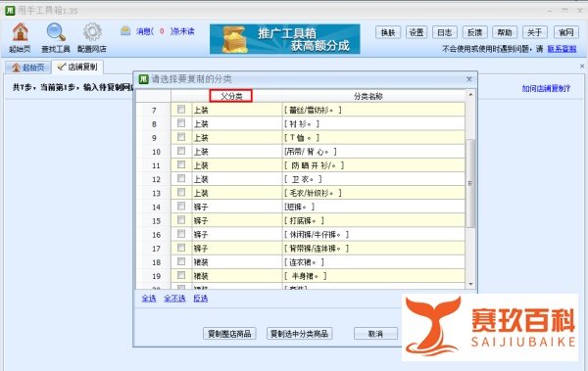This screenshot has height=371, width=588.
Task: Close the 店铺复制 tab panel
Action: coord(581,67)
